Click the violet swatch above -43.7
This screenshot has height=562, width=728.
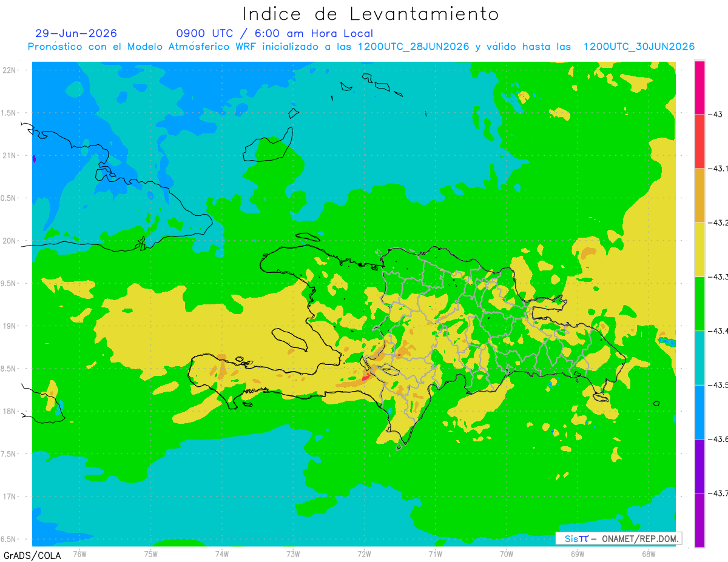pos(699,466)
